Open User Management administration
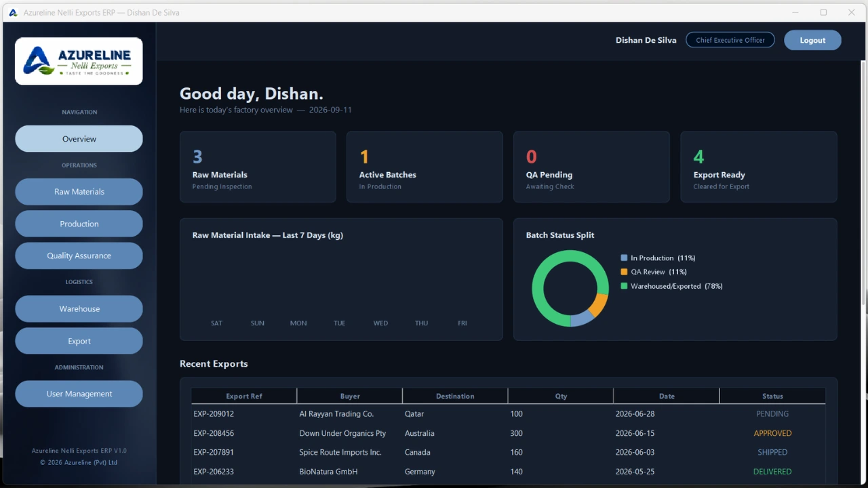 point(79,394)
